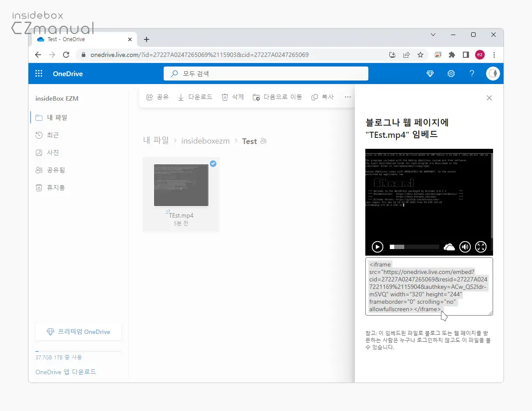Open the Chrome three-dot menu
532x411 pixels.
[x=494, y=55]
